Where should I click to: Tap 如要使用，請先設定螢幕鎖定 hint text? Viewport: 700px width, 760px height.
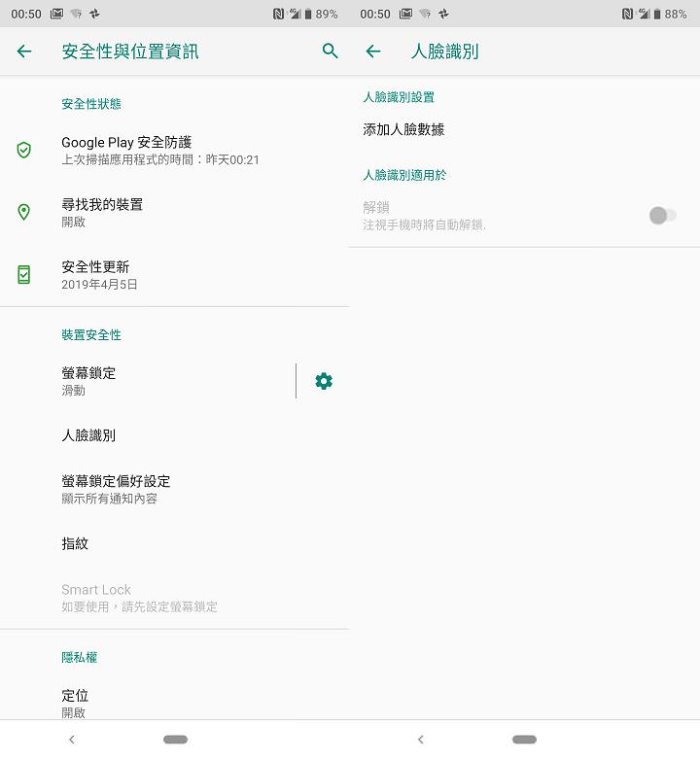tap(140, 606)
